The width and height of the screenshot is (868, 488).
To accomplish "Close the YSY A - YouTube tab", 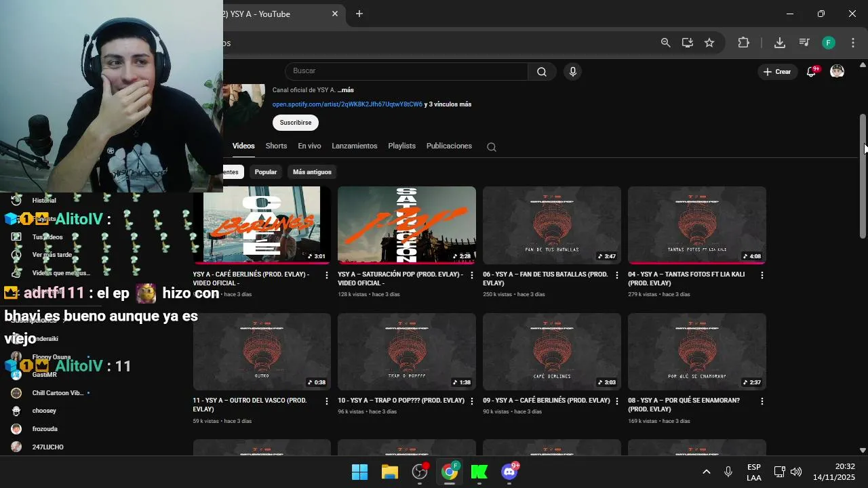I will pyautogui.click(x=335, y=14).
